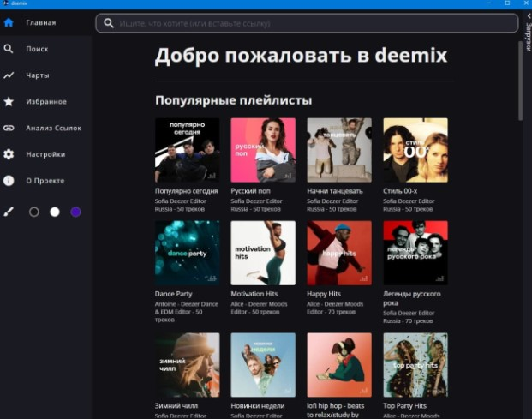Click the vertical scrollbar on the right

coord(519,81)
